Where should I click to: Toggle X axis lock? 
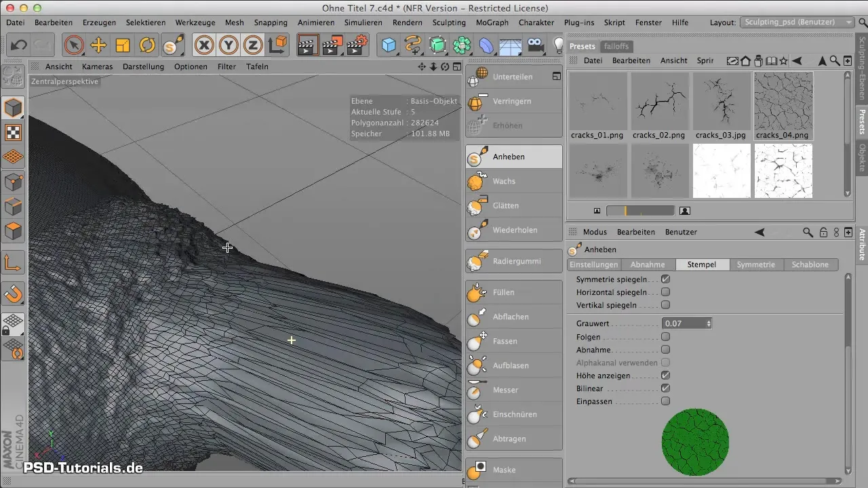click(204, 45)
